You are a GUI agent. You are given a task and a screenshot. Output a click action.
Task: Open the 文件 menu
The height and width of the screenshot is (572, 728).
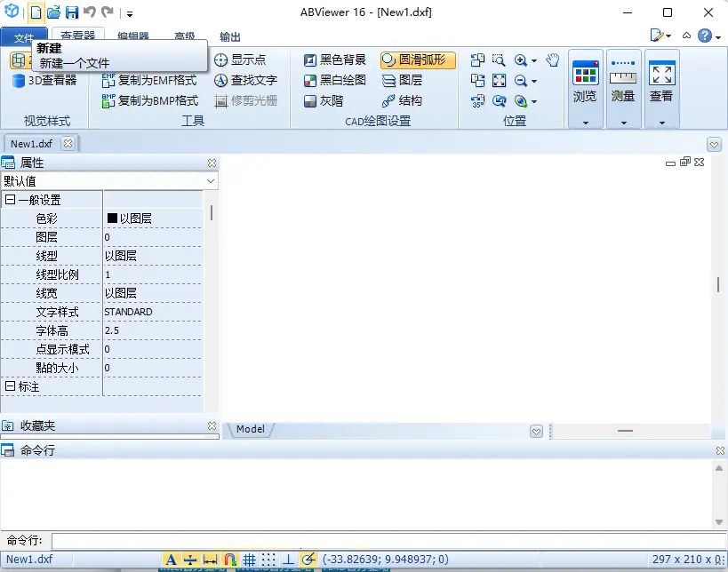(24, 37)
